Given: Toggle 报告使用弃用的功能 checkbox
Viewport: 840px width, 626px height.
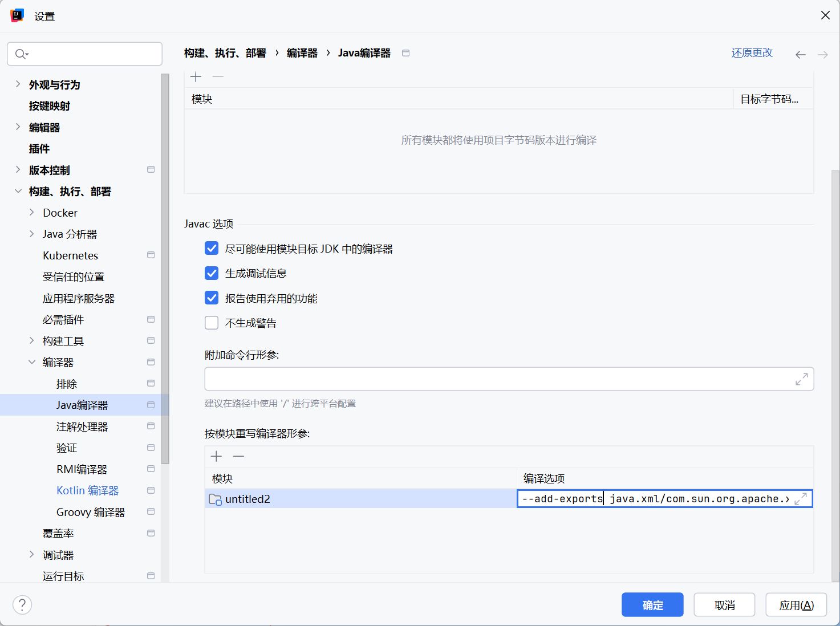Looking at the screenshot, I should [212, 298].
